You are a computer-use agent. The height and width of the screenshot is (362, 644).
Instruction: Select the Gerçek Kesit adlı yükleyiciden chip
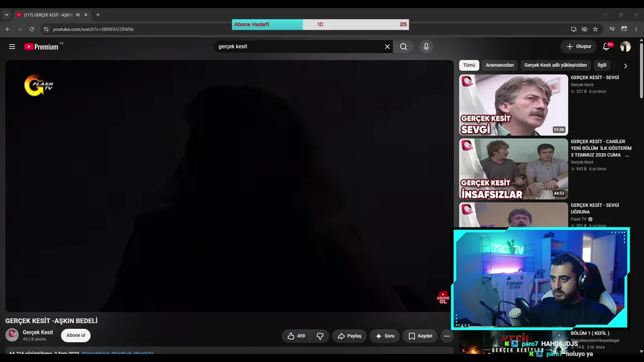click(x=555, y=65)
